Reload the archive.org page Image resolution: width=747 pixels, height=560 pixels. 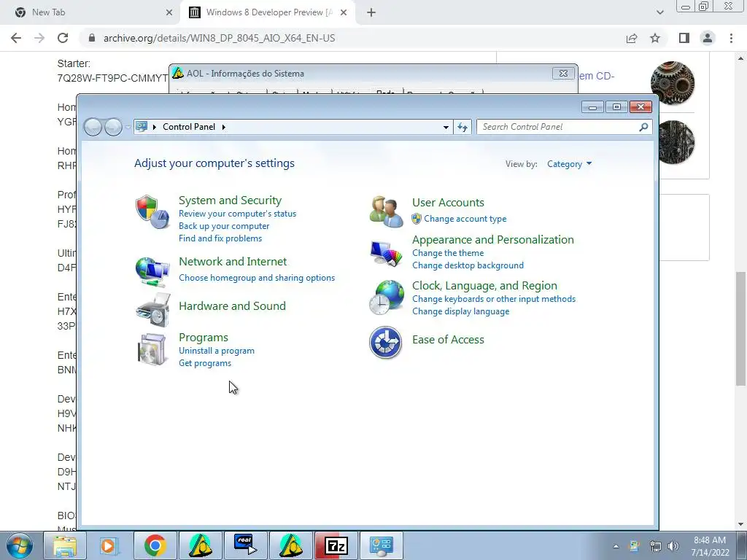63,38
